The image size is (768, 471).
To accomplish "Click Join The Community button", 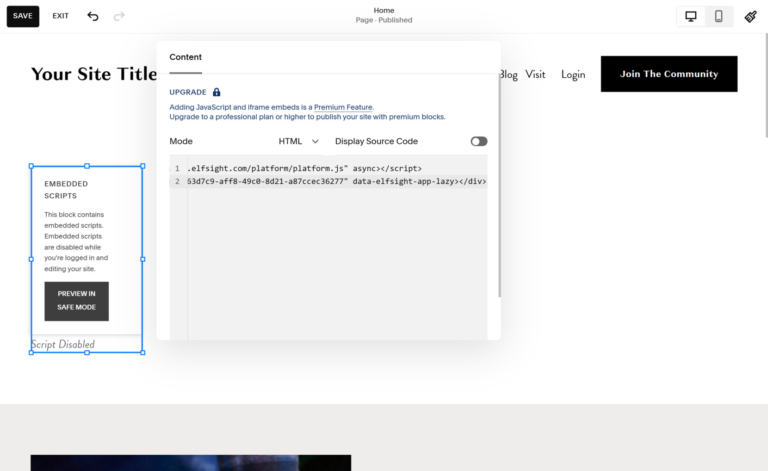I will pyautogui.click(x=669, y=74).
